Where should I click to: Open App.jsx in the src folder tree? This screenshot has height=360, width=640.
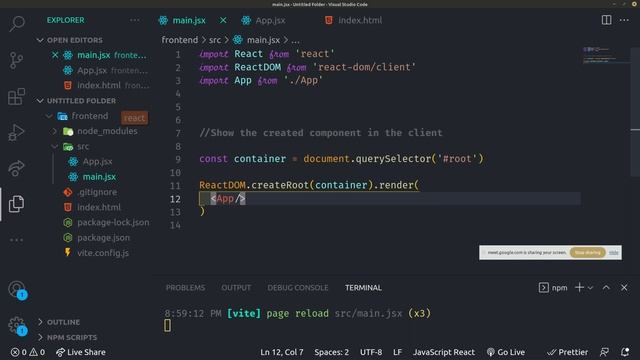97,162
